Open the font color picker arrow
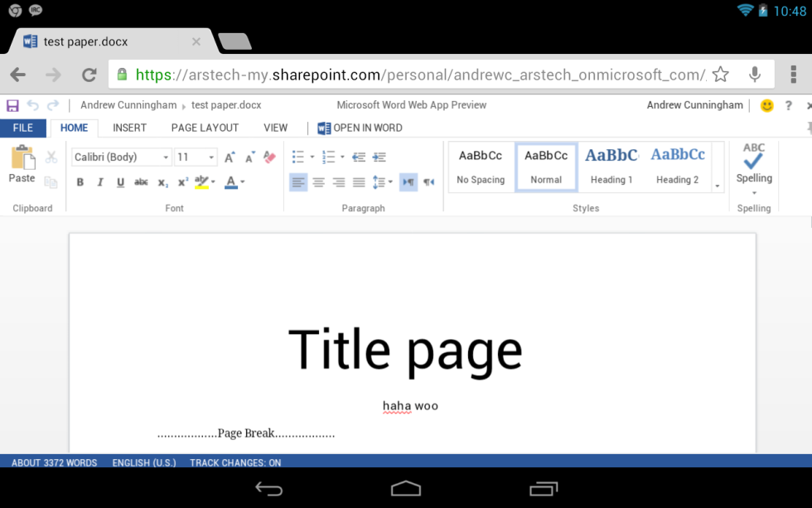This screenshot has height=508, width=812. coord(242,181)
